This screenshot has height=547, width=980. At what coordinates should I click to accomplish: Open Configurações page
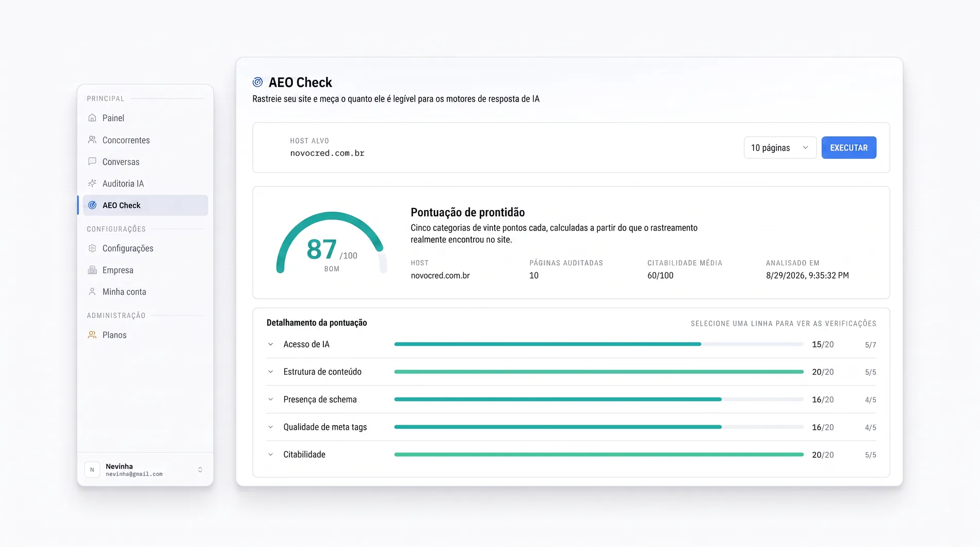point(145,248)
